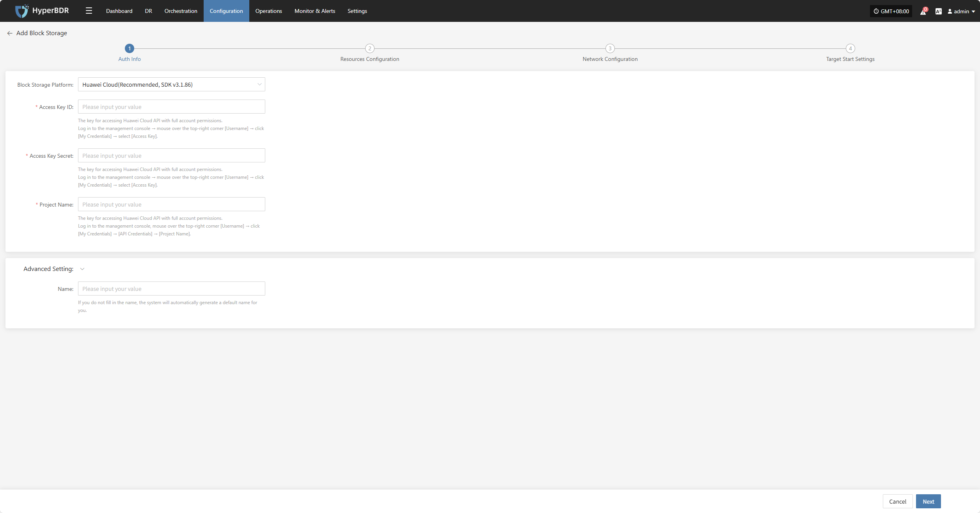Focus the Access Key Secret input field
The height and width of the screenshot is (513, 980).
pyautogui.click(x=172, y=155)
